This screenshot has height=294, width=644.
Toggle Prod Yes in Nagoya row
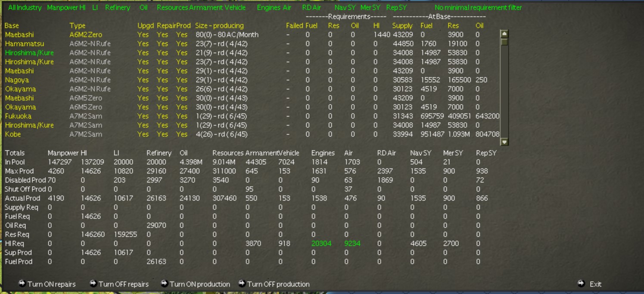(x=182, y=80)
